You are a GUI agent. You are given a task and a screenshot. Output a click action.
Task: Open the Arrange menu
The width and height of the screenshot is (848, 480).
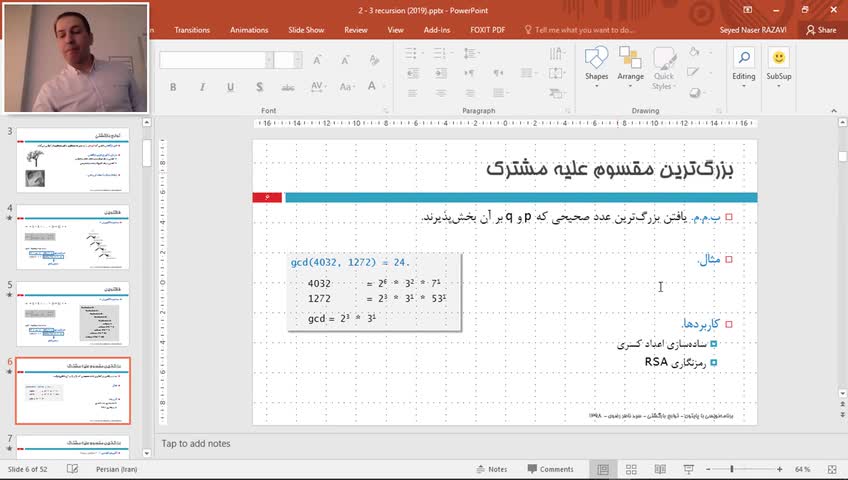631,66
